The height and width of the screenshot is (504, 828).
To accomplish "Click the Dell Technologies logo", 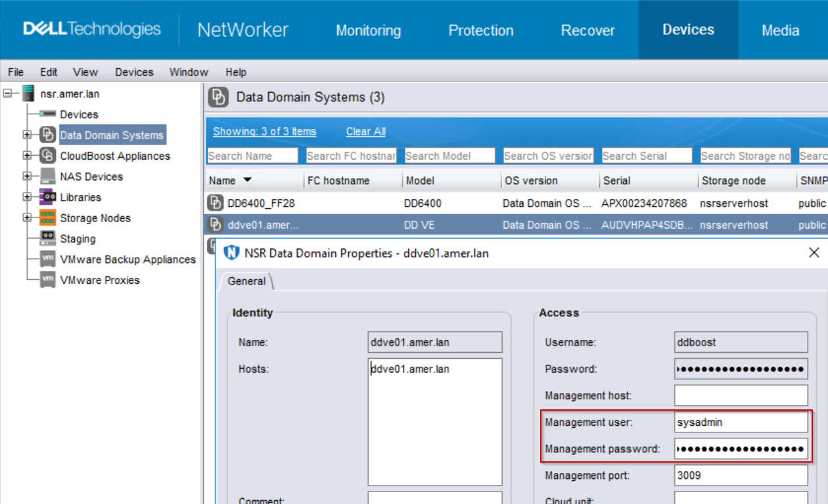I will pyautogui.click(x=92, y=29).
